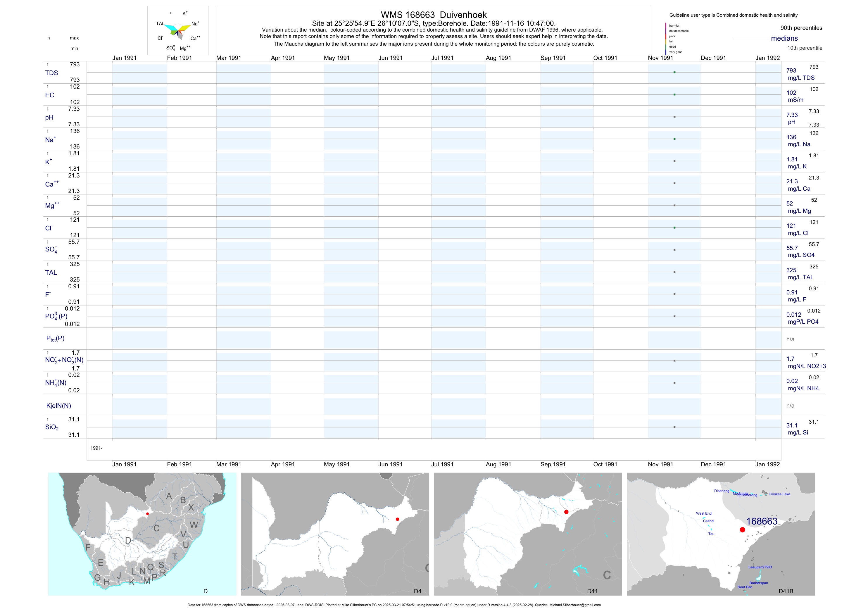
Task: Open the D41B quaternary map thumbnail
Action: click(x=721, y=534)
